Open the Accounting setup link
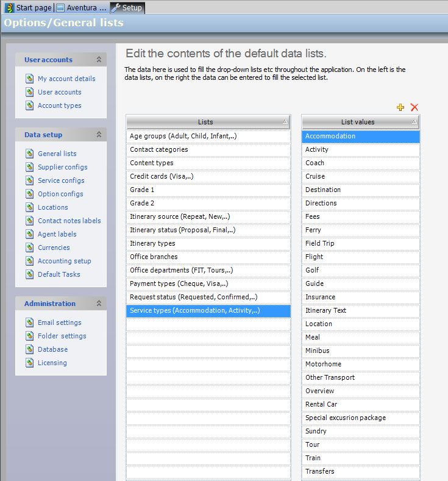The image size is (448, 481). (64, 261)
